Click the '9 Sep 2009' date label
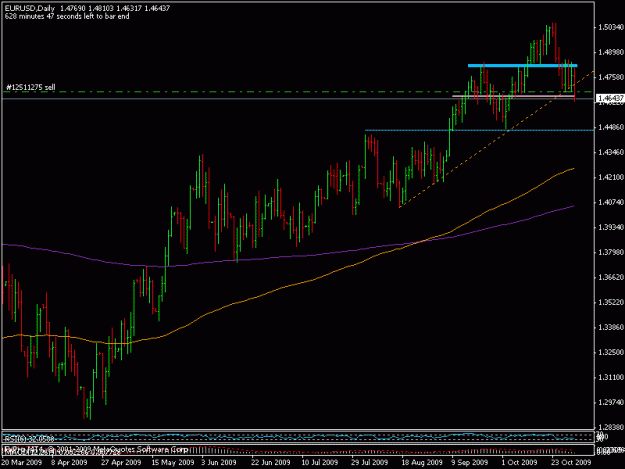625x469 pixels. pyautogui.click(x=470, y=462)
